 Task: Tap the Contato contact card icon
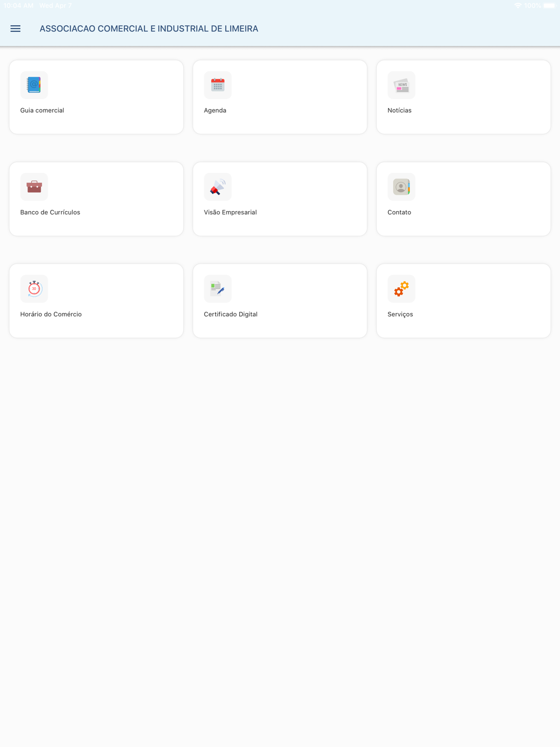pos(402,187)
